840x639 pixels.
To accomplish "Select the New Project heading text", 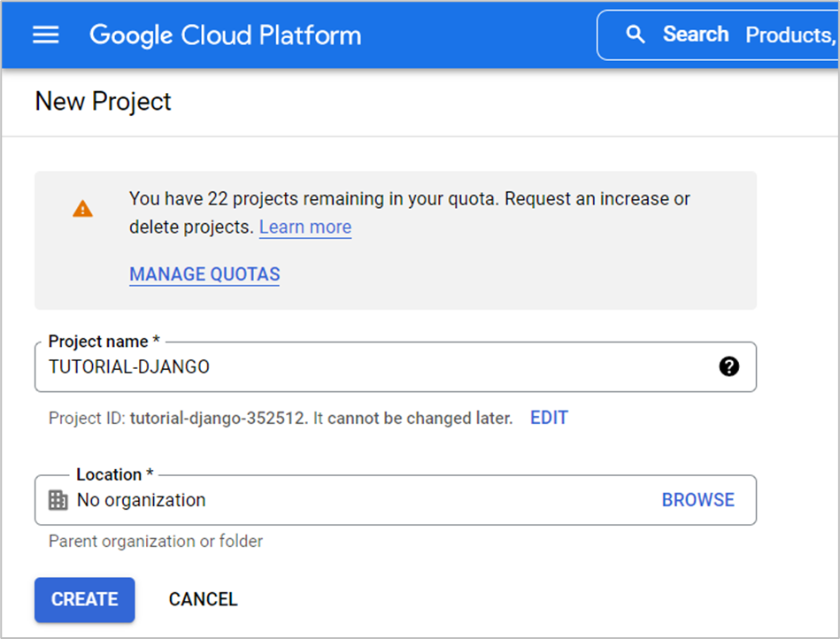I will pos(103,102).
